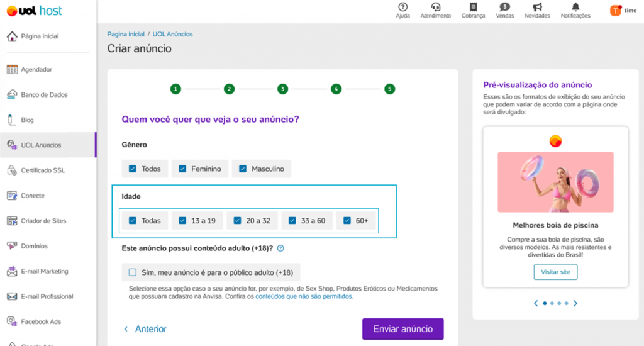Click the Certificado SSL icon
Image resolution: width=644 pixels, height=346 pixels.
click(x=12, y=170)
